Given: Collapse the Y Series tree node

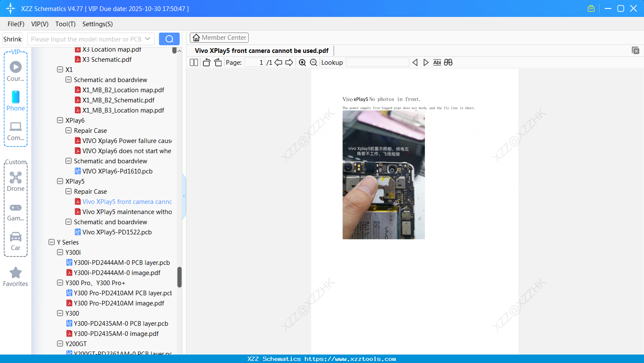Looking at the screenshot, I should [51, 242].
